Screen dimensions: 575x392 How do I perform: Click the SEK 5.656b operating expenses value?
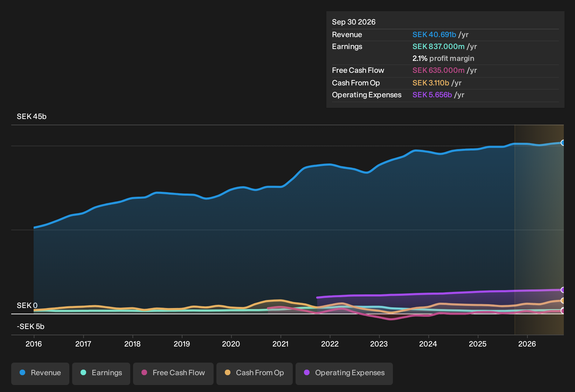[x=432, y=95]
